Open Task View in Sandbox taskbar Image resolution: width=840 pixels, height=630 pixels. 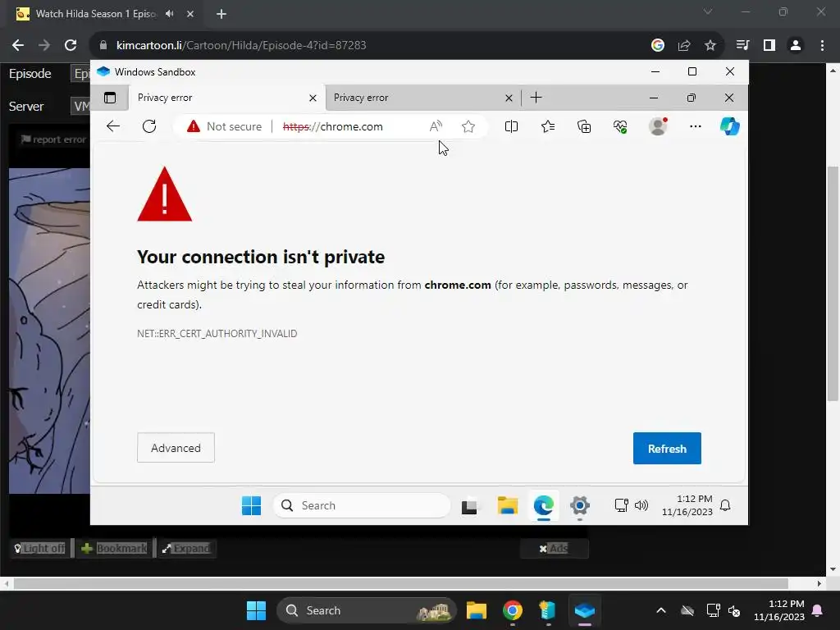[x=469, y=505]
